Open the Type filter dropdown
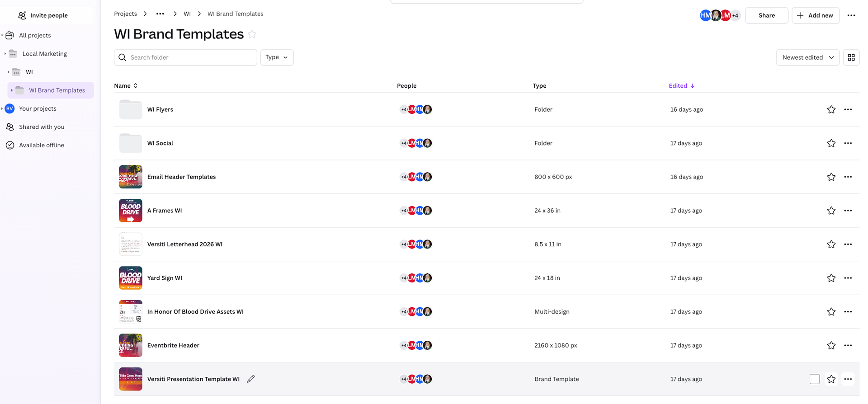The height and width of the screenshot is (404, 868). tap(277, 57)
